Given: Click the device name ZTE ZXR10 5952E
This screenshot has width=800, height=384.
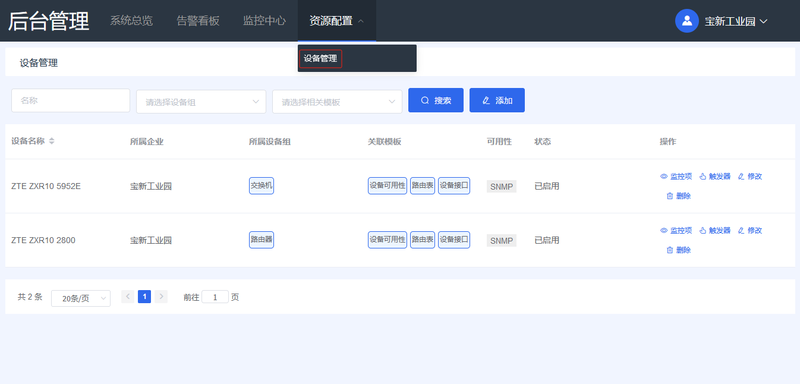Looking at the screenshot, I should pos(46,186).
